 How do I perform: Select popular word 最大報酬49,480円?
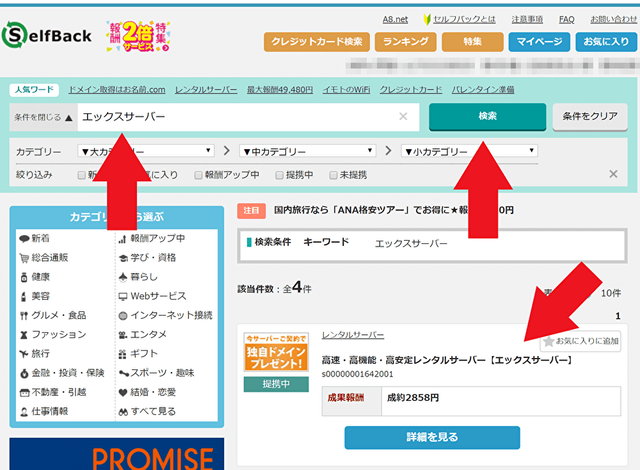[x=280, y=90]
